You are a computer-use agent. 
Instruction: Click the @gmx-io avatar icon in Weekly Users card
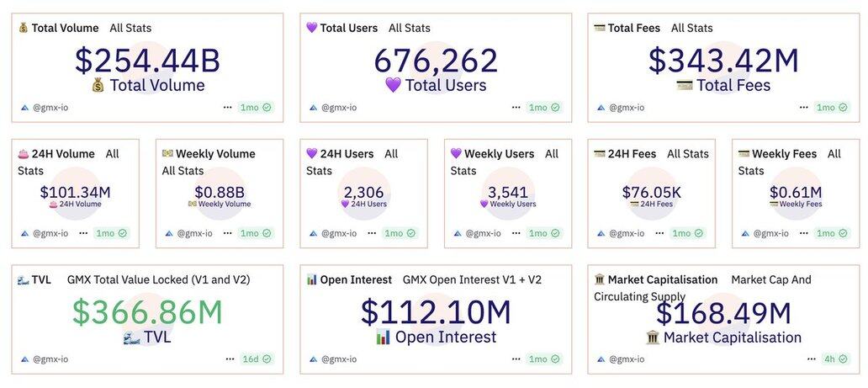(x=457, y=233)
